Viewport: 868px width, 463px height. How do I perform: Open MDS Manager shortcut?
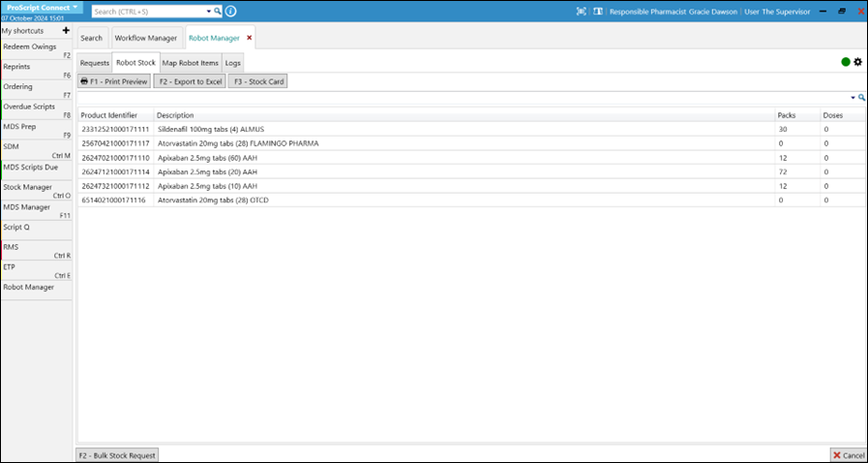37,210
